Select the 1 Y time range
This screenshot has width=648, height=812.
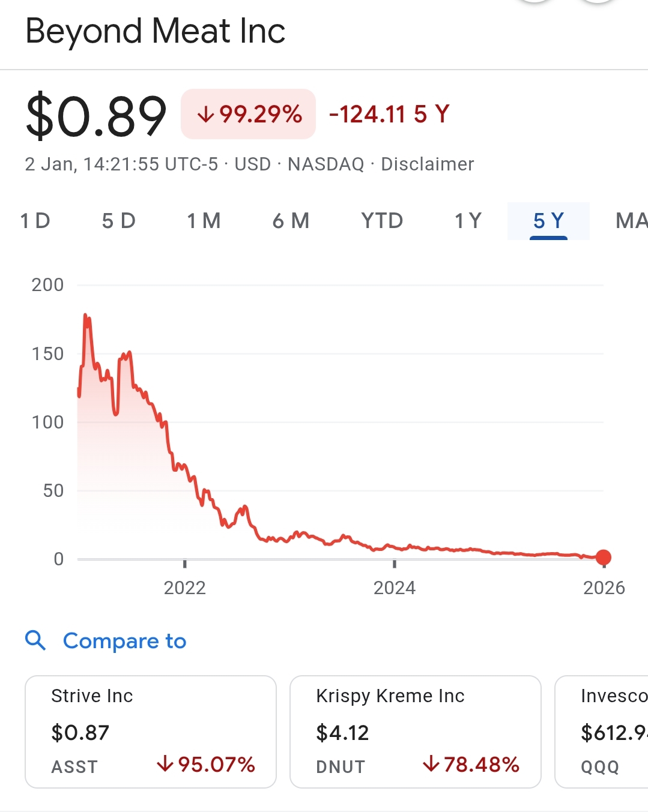point(468,221)
